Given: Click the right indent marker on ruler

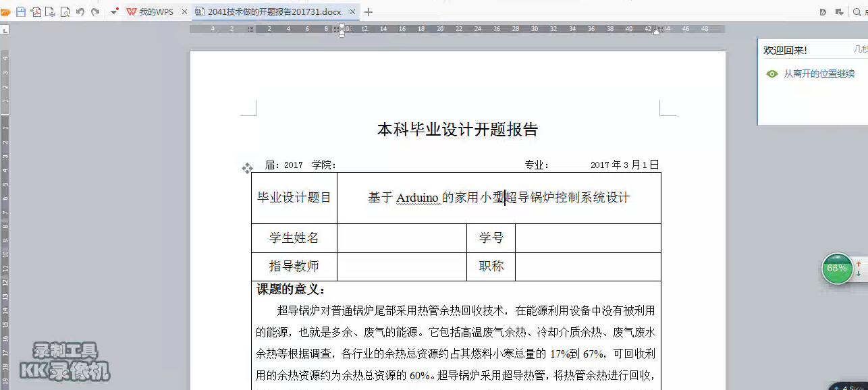Looking at the screenshot, I should [x=657, y=32].
